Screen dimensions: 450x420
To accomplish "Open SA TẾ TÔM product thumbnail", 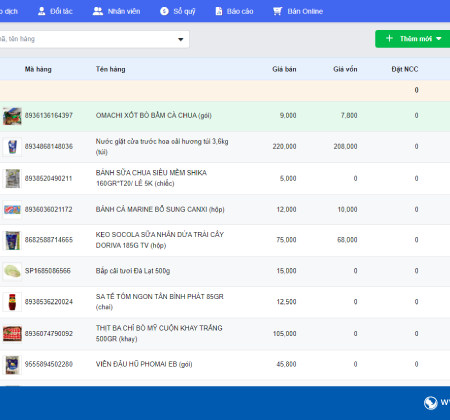I will 12,302.
